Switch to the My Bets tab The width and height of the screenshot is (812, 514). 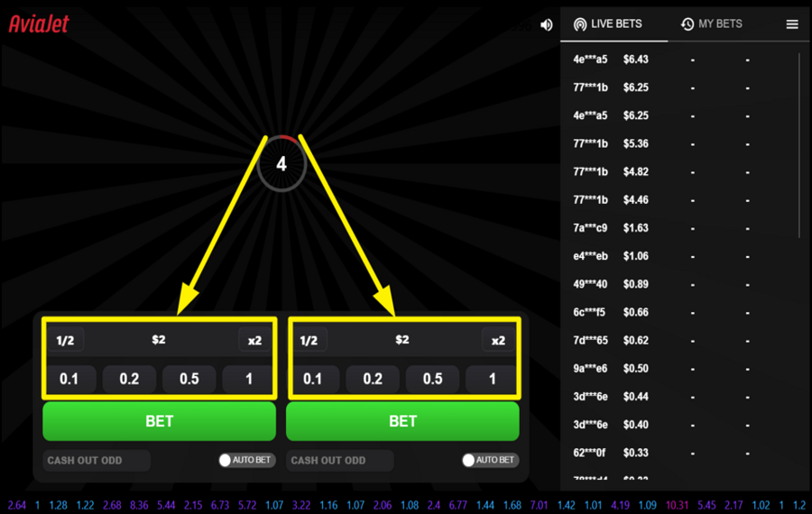[712, 23]
